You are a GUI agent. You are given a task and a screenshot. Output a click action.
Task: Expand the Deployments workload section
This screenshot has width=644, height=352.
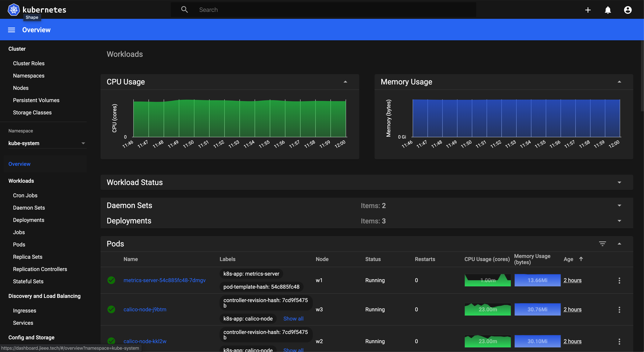[x=620, y=221]
